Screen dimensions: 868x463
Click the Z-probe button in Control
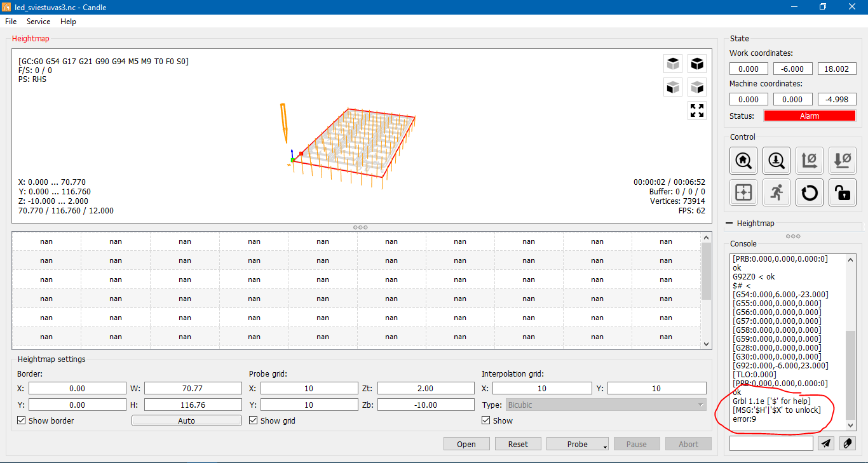776,160
